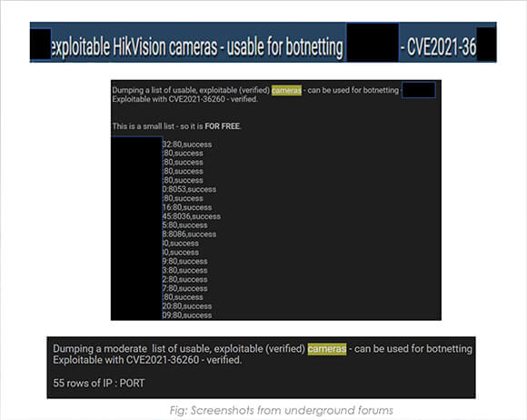Select the highlighted "cameras" word in the moderate list post
This screenshot has width=527, height=420.
(327, 349)
